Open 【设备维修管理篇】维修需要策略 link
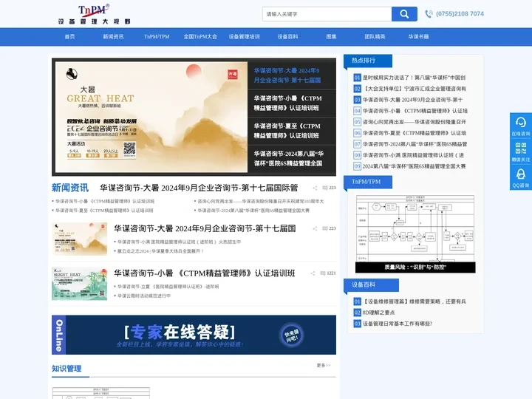532x399 pixels. (415, 301)
